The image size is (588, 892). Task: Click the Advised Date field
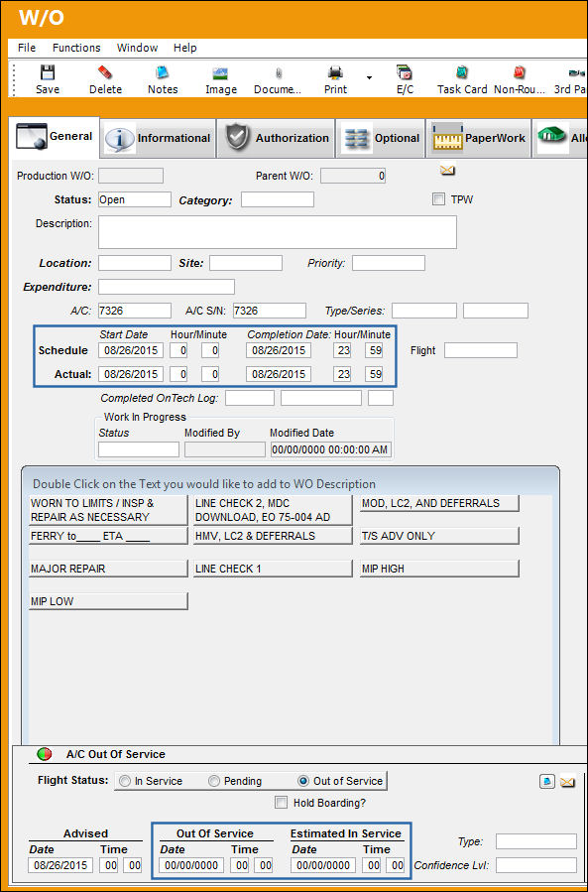click(x=60, y=866)
